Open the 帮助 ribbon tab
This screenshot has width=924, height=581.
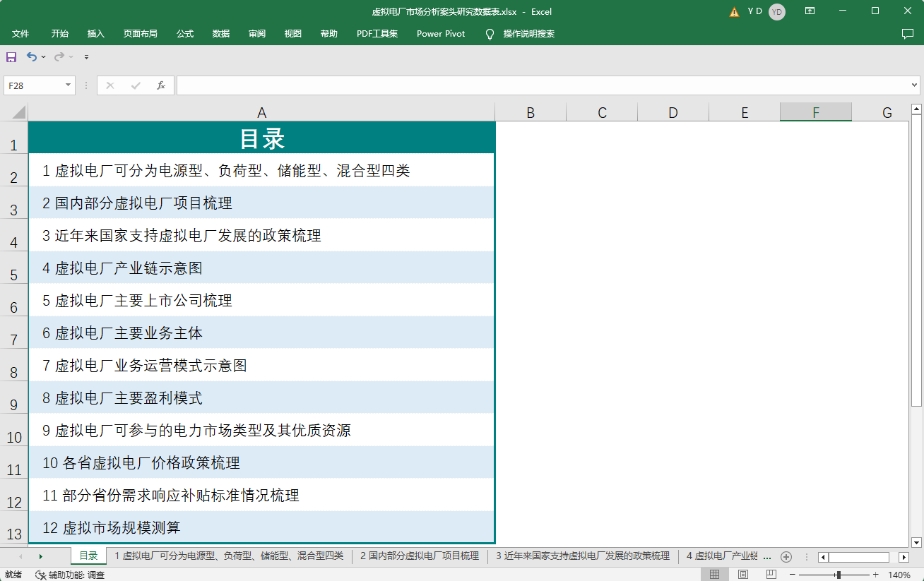[329, 34]
